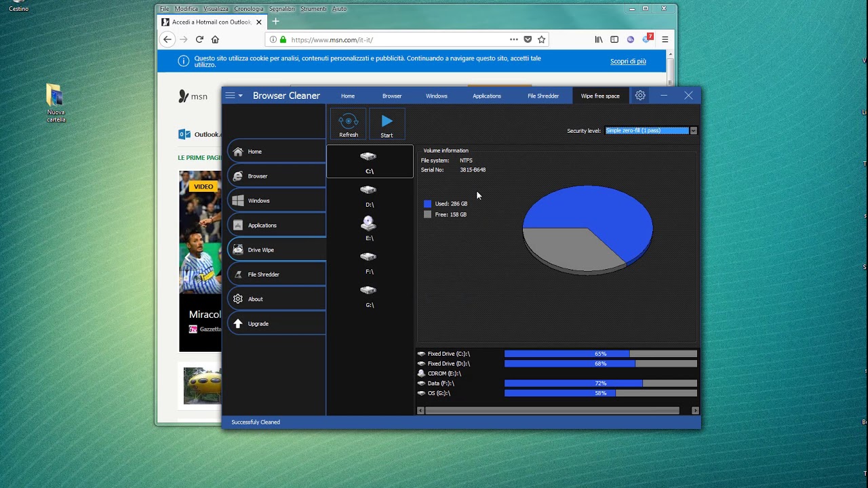The width and height of the screenshot is (868, 488).
Task: Click the Security level dropdown arrow
Action: point(693,130)
